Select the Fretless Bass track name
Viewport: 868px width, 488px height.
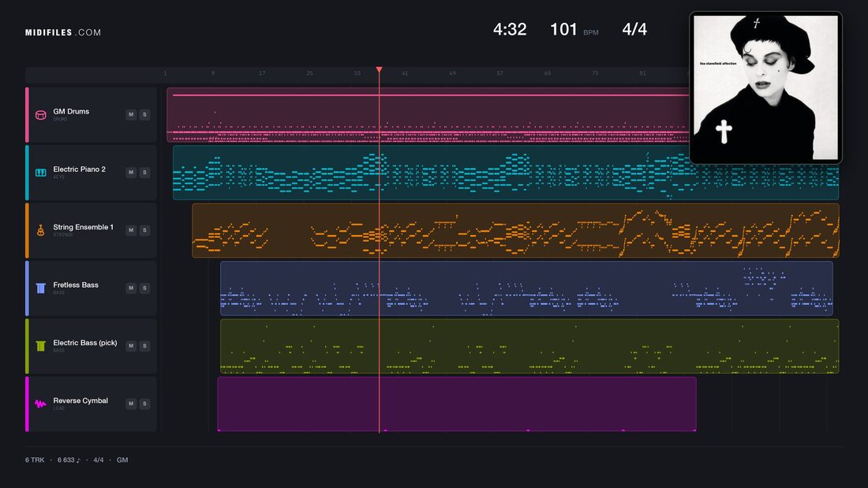76,285
